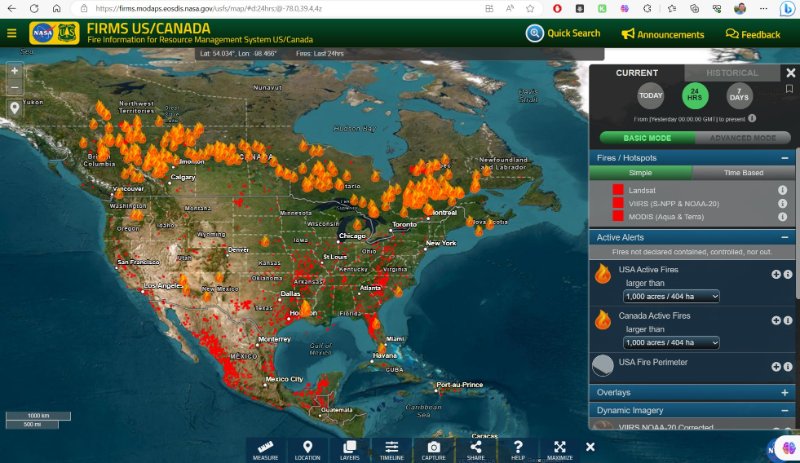The image size is (800, 463).
Task: Show info for USA Fire Perimeter
Action: (x=788, y=367)
